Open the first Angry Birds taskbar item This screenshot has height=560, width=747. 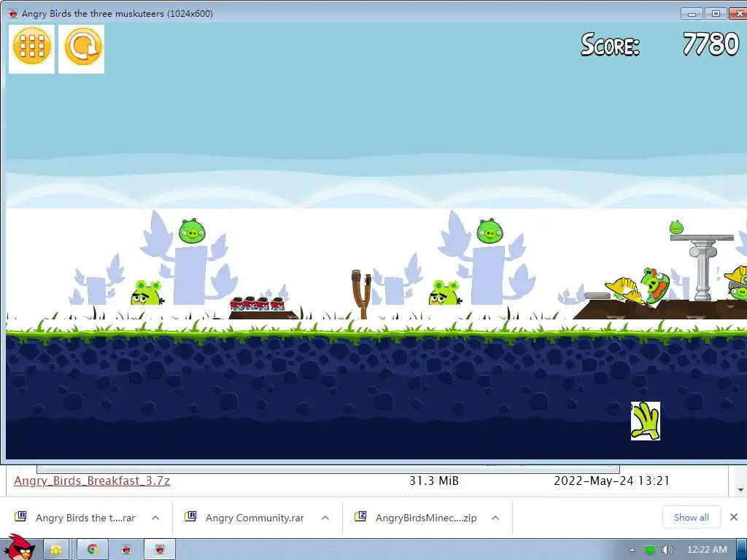(x=126, y=550)
